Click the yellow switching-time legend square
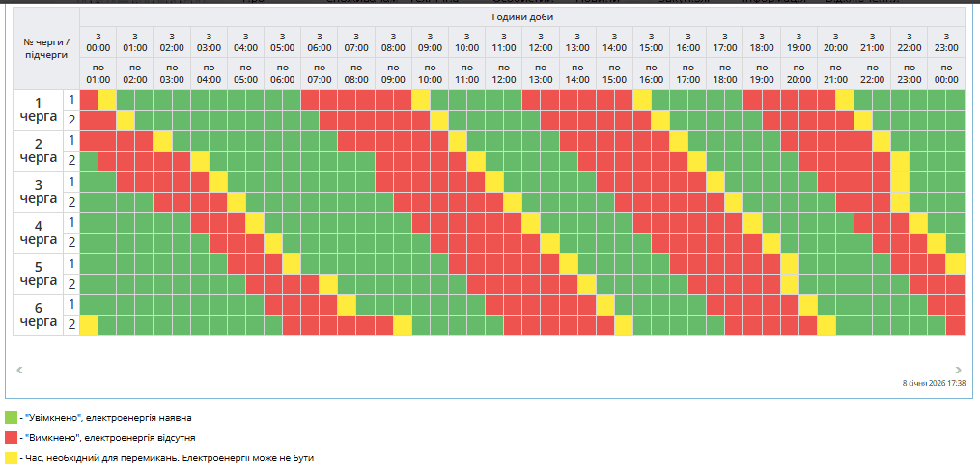Screen dimensions: 980x469 pyautogui.click(x=11, y=458)
